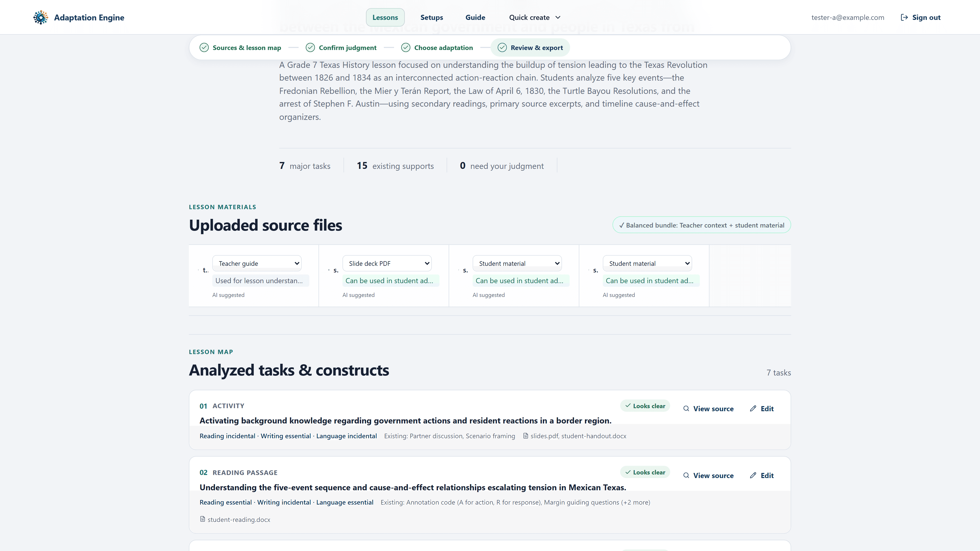Screen dimensions: 980x551
Task: Click file icon beside slides.pdf, student-handout.docx
Action: [x=525, y=436]
